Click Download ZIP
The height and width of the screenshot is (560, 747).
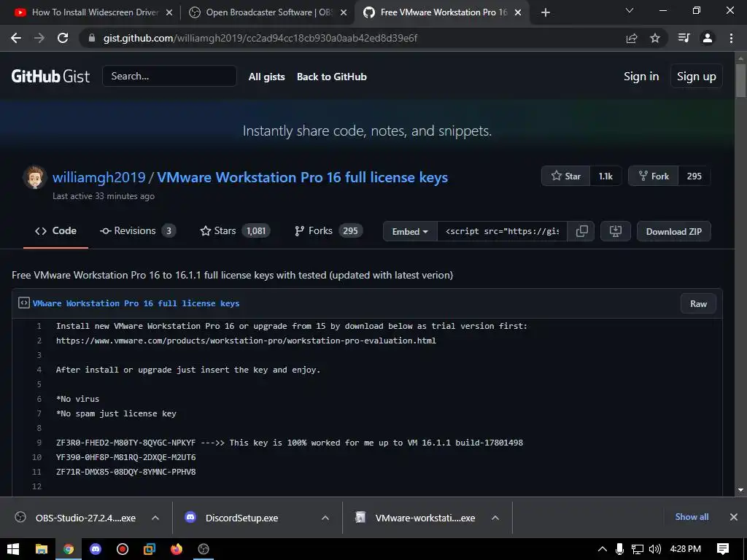(673, 231)
